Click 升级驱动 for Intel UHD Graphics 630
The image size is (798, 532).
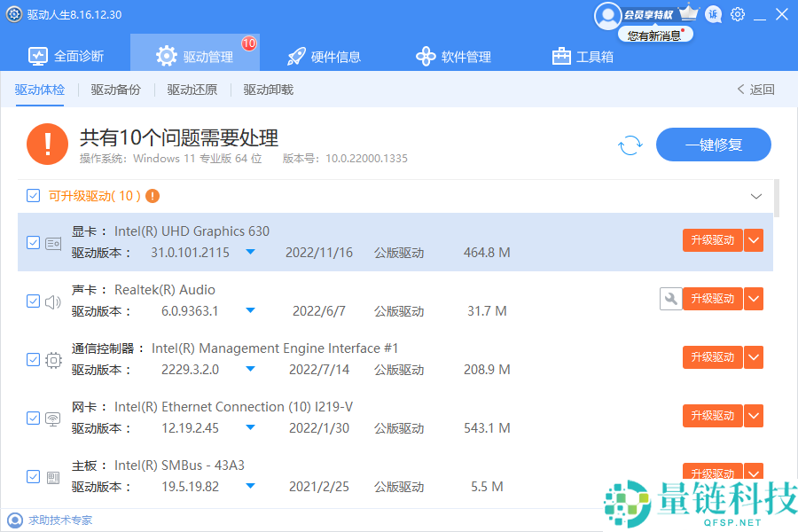[713, 240]
